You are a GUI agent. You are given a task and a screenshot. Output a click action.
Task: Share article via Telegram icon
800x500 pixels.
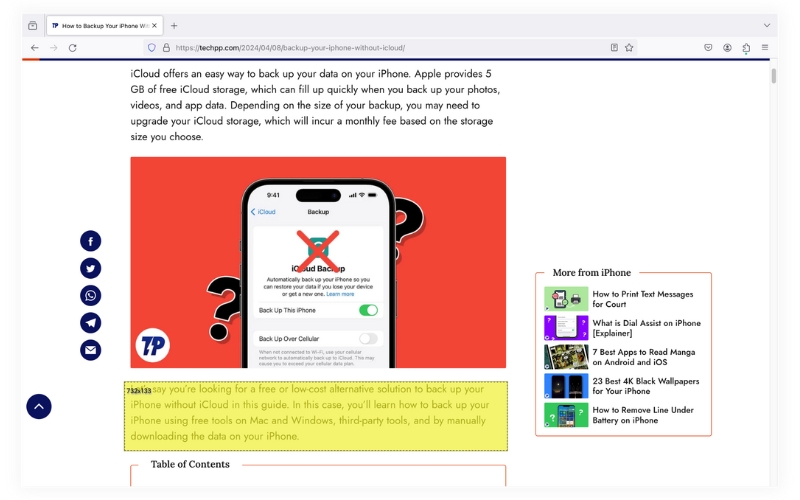[x=90, y=322]
